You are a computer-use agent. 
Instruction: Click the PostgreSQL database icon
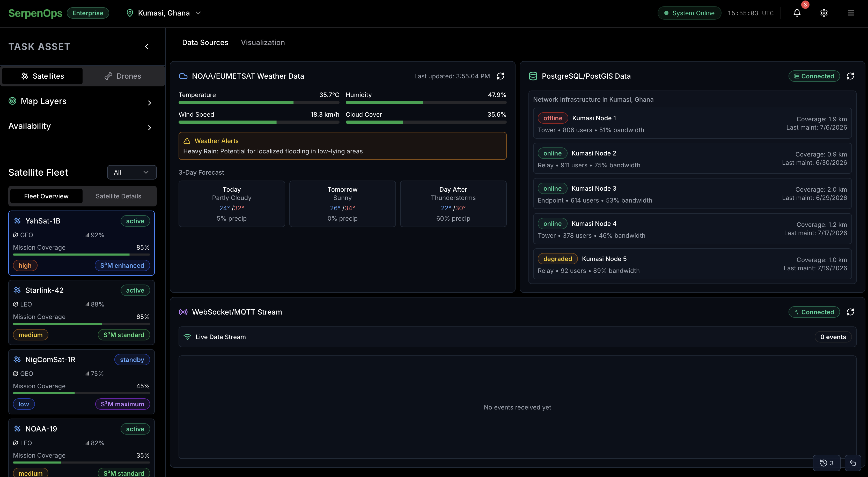(x=533, y=76)
